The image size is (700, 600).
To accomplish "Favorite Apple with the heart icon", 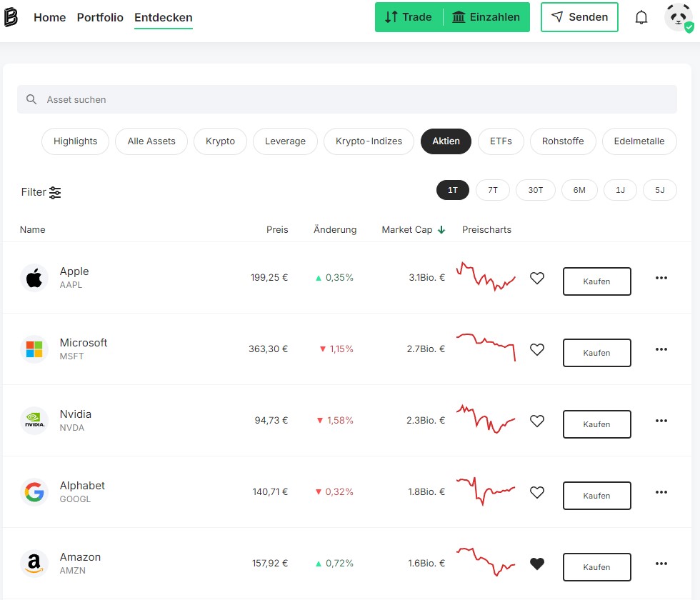I will click(537, 279).
